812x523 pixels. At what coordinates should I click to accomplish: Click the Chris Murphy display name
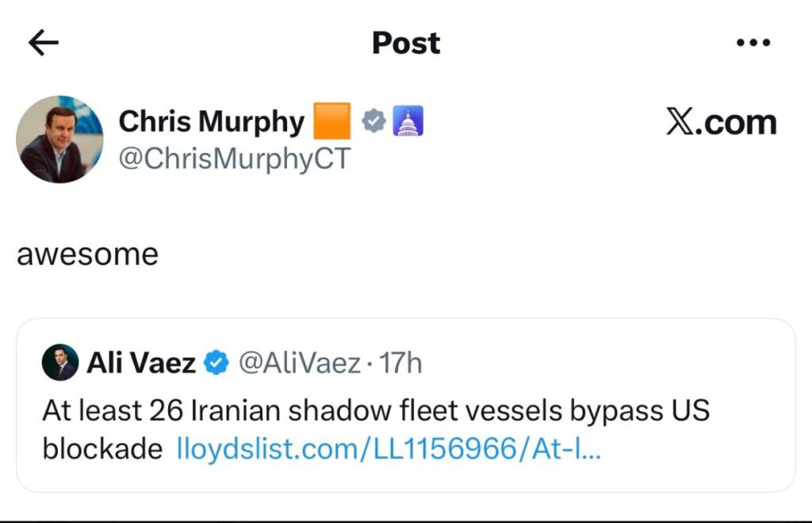click(x=211, y=122)
